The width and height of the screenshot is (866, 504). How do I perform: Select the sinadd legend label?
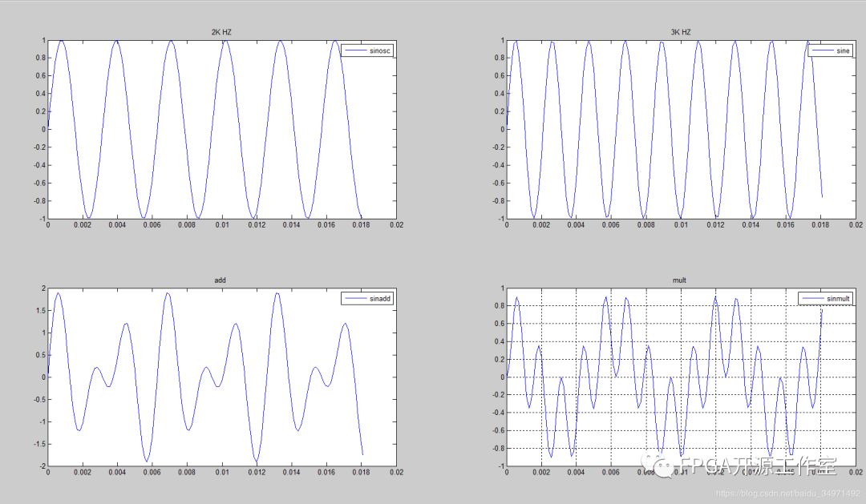pyautogui.click(x=380, y=299)
